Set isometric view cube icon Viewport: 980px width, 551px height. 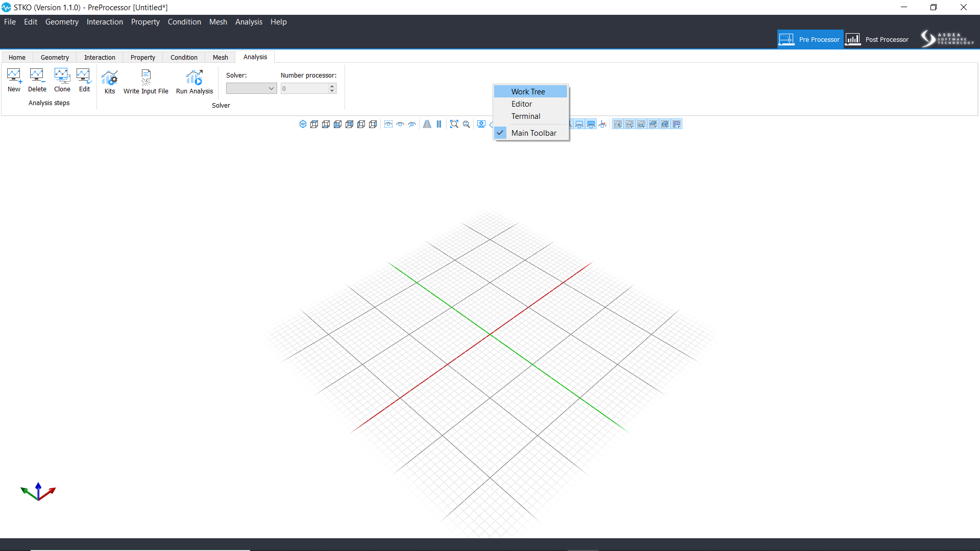pyautogui.click(x=303, y=124)
